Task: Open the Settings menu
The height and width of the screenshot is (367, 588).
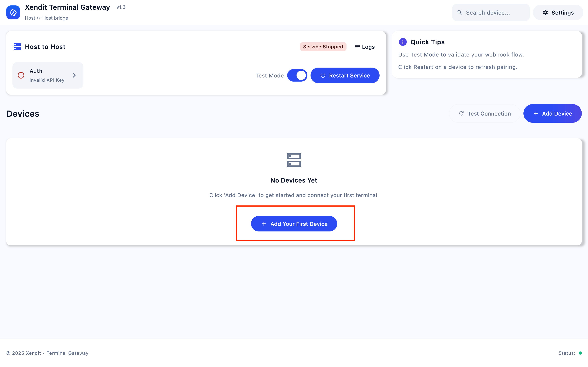Action: 558,13
